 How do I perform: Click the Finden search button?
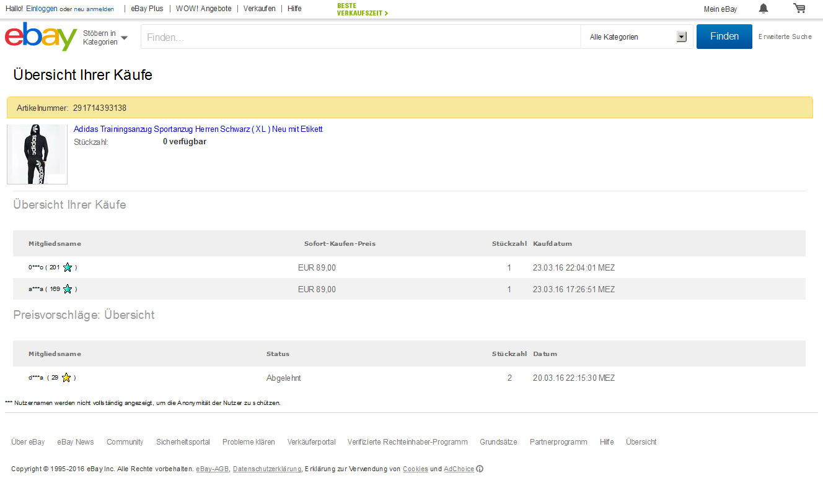click(x=724, y=37)
